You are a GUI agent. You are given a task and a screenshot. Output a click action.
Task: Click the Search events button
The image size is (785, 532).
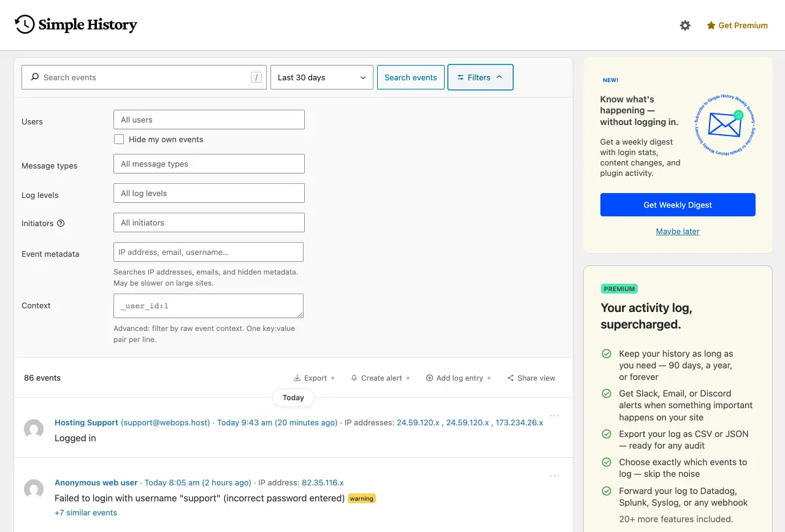pos(411,77)
